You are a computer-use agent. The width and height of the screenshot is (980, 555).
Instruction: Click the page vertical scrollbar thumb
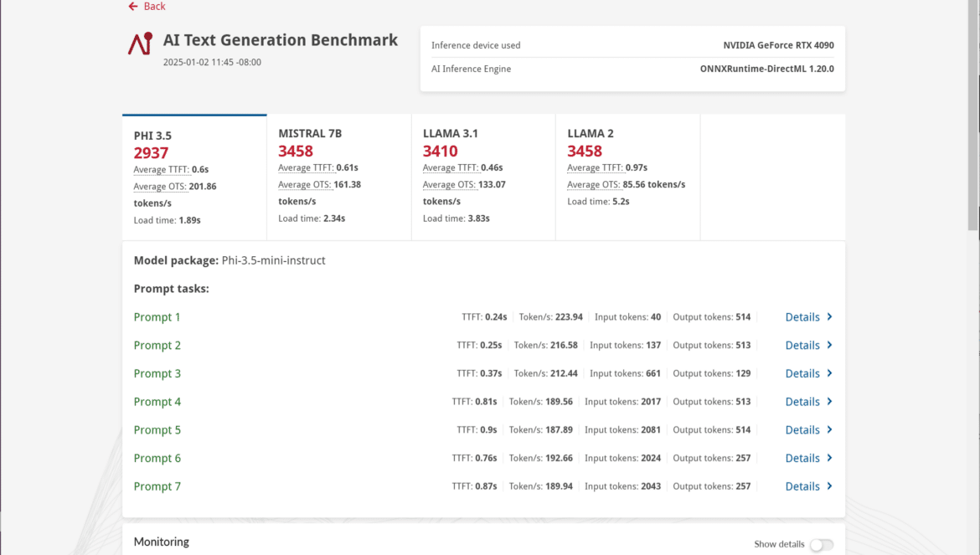tap(973, 116)
